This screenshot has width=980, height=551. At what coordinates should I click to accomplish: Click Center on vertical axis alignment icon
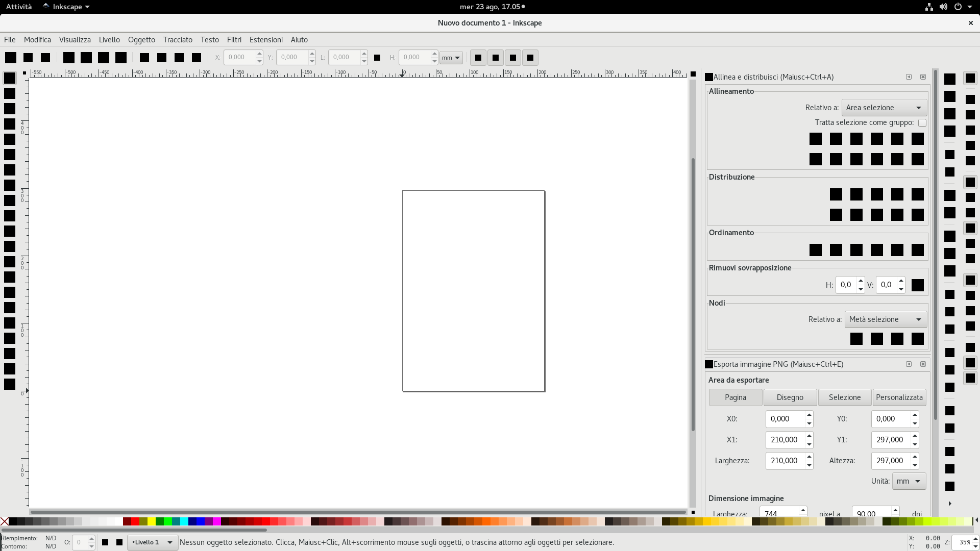point(856,139)
